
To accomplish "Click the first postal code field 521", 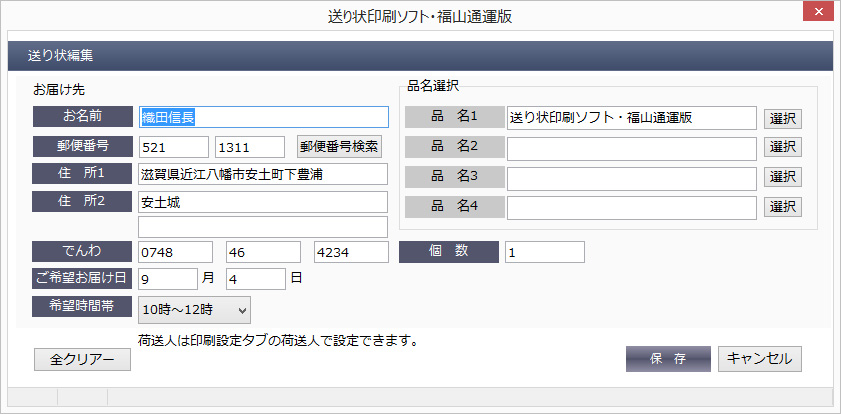I will [x=174, y=147].
